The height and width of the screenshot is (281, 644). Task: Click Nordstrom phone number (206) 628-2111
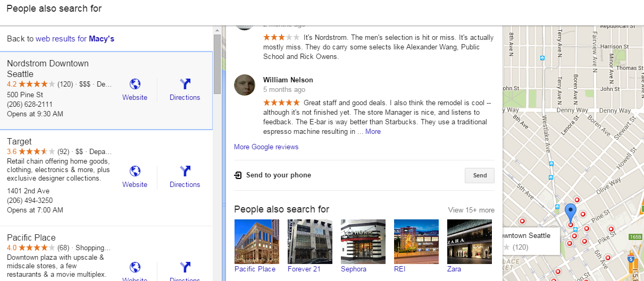coord(30,104)
